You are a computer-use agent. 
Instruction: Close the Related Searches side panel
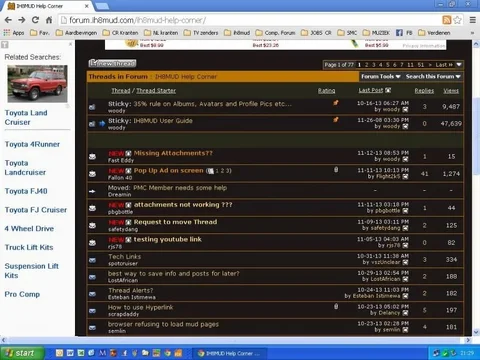[x=70, y=44]
